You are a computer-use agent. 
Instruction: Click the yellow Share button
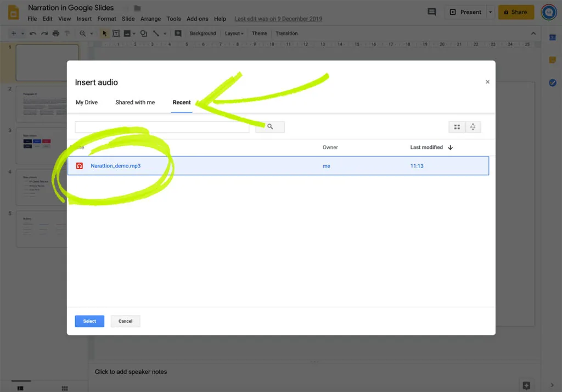[x=516, y=12]
